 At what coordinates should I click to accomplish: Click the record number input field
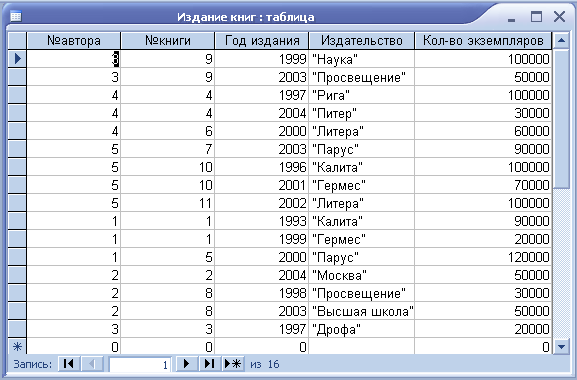pyautogui.click(x=140, y=365)
